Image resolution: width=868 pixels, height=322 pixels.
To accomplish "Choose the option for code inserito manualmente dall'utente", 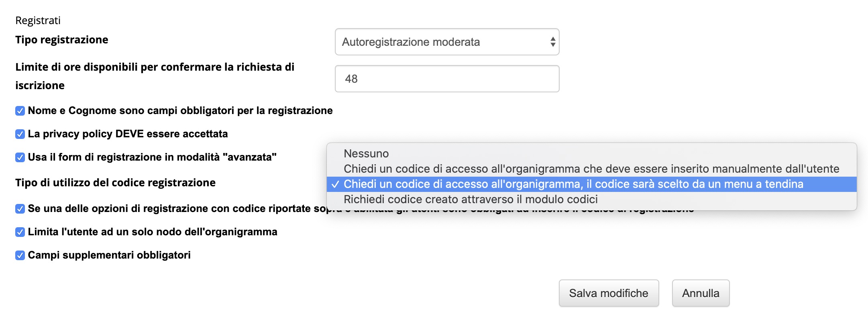I will (x=591, y=169).
